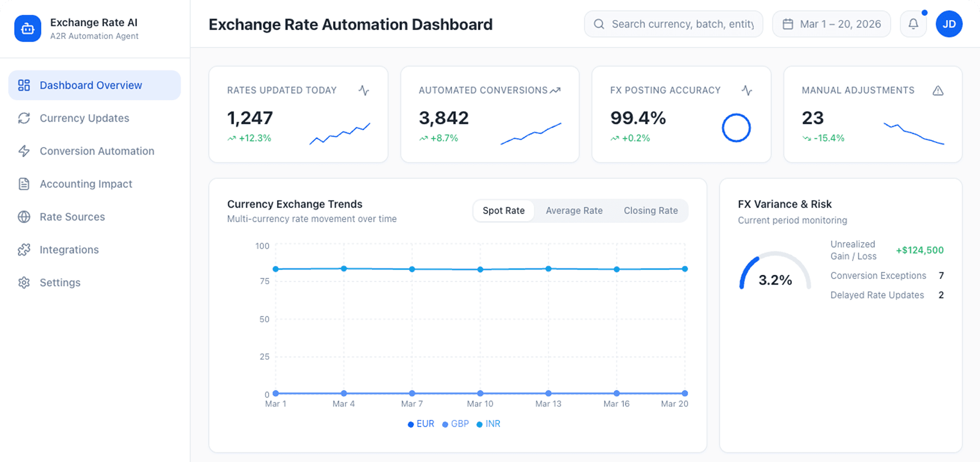This screenshot has height=462, width=980.
Task: Select the Spot Rate tab
Action: 504,210
